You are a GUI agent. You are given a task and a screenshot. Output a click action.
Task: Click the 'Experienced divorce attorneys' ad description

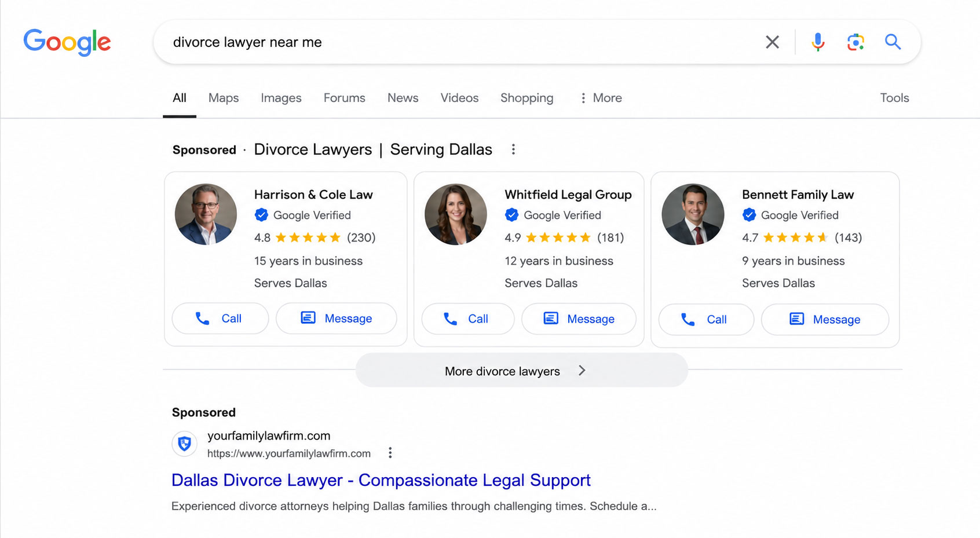pyautogui.click(x=414, y=506)
